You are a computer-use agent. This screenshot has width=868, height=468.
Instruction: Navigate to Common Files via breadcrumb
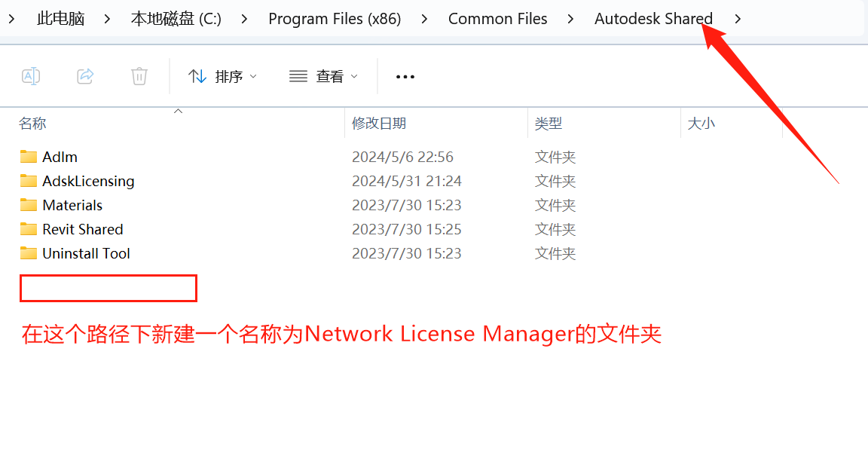point(497,19)
